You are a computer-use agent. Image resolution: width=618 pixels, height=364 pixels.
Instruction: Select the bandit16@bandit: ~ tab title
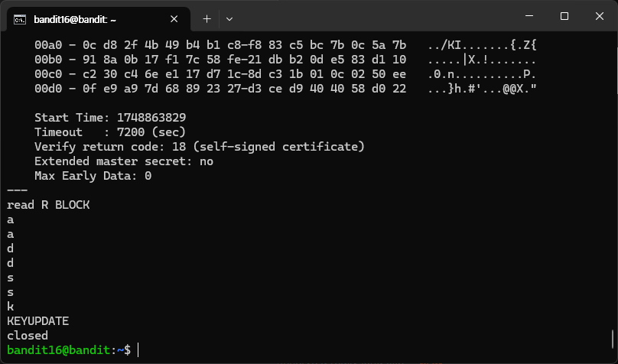(75, 19)
